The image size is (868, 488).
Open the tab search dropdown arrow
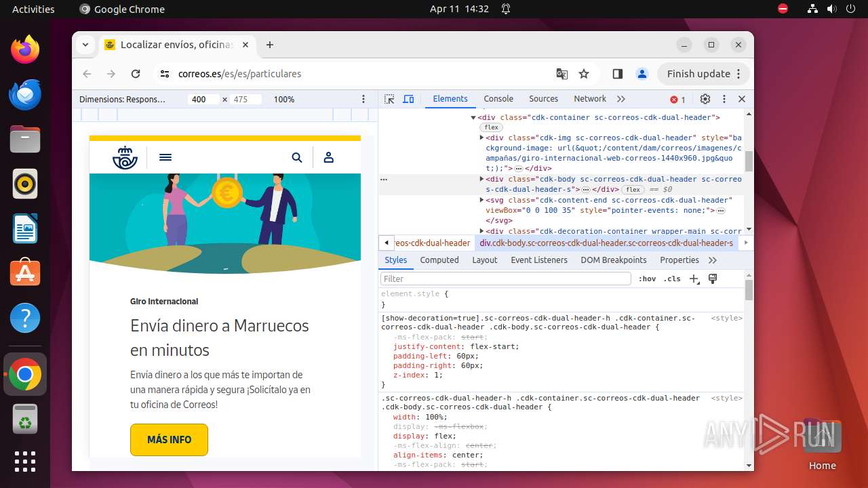click(x=85, y=45)
